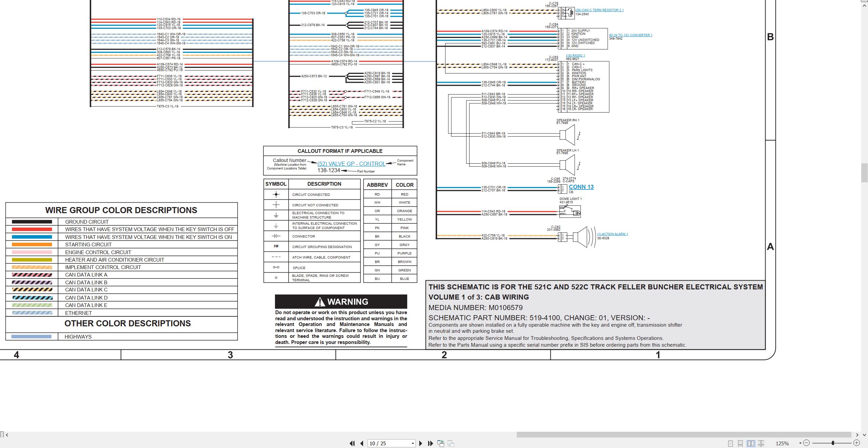Open the (1) ACTION ALARM 1 link

click(612, 234)
